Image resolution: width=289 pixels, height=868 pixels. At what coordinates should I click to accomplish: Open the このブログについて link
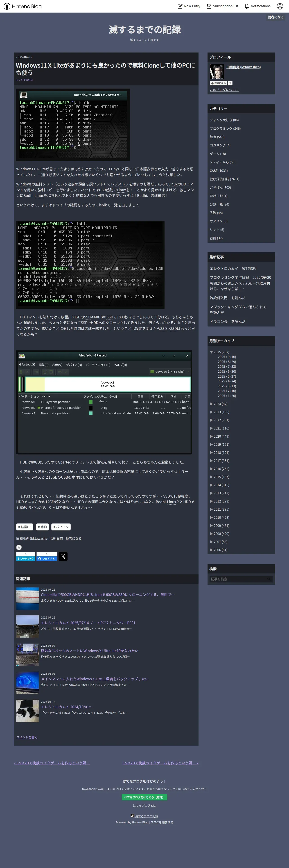tap(224, 90)
